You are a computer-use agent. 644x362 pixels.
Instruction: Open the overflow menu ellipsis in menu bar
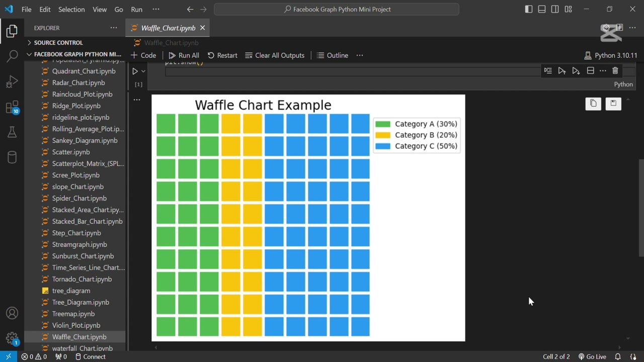156,9
